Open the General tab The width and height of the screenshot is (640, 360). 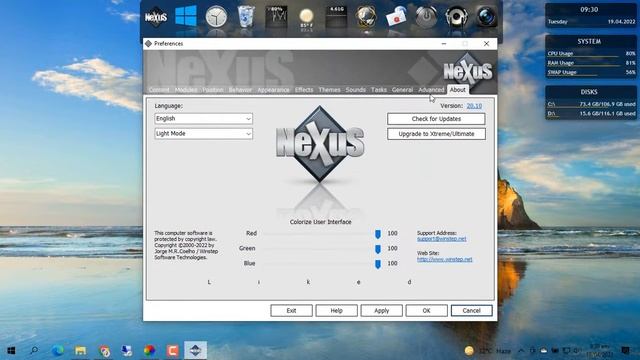pyautogui.click(x=402, y=90)
